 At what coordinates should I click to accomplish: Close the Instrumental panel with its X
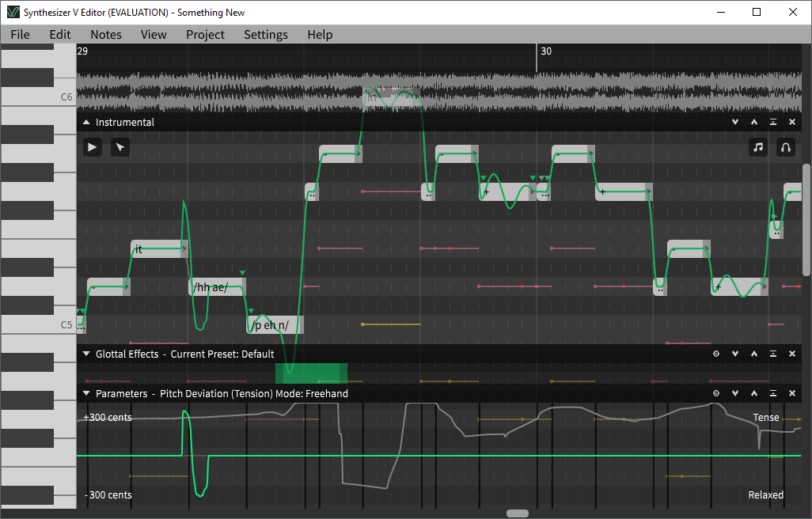tap(792, 123)
